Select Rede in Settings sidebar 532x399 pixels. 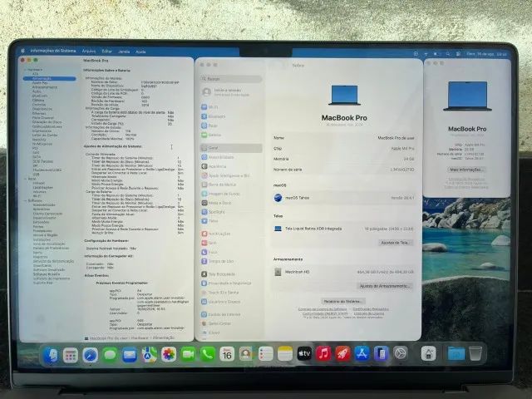231,126
